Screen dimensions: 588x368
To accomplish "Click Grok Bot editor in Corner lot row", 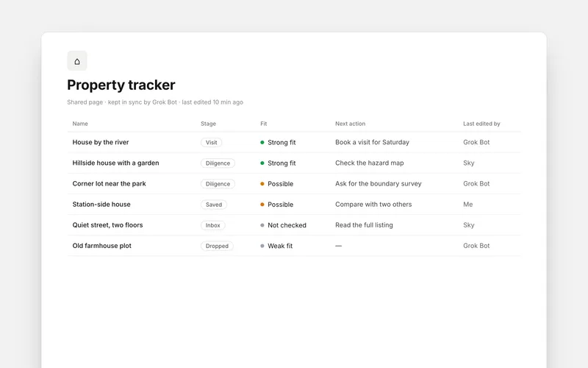I will (x=476, y=183).
